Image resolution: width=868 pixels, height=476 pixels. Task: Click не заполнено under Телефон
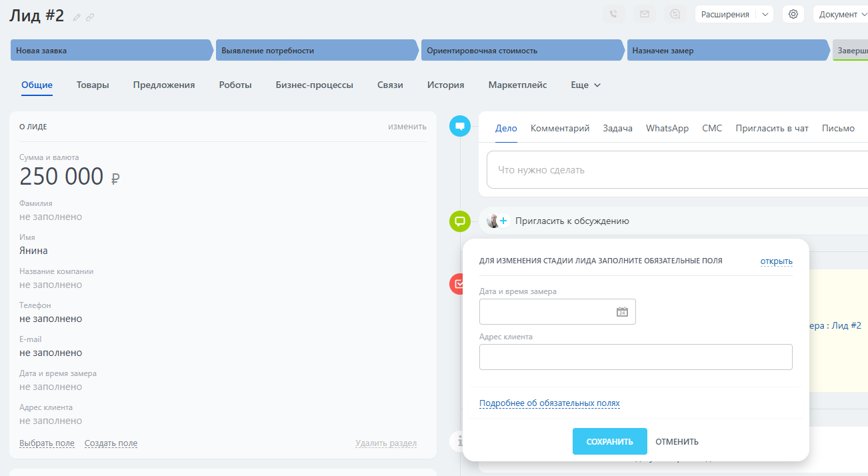click(51, 319)
